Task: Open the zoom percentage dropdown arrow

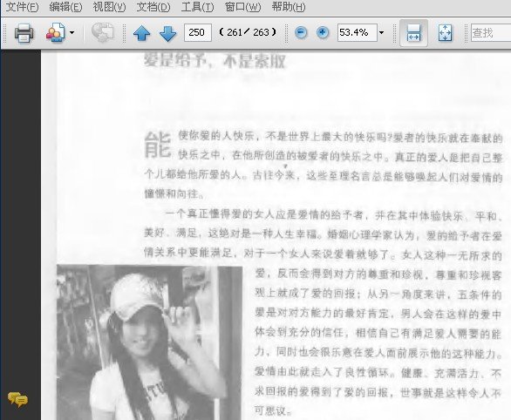Action: [382, 32]
